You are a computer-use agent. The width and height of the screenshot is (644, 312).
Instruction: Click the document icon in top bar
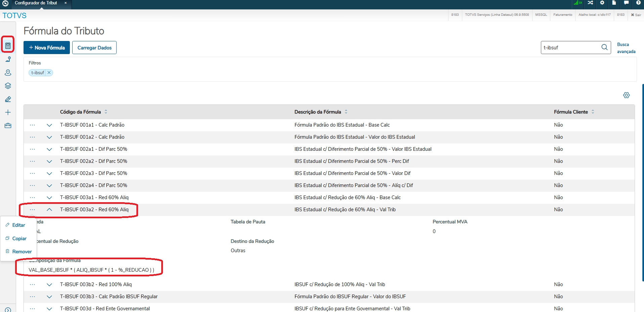(x=614, y=3)
